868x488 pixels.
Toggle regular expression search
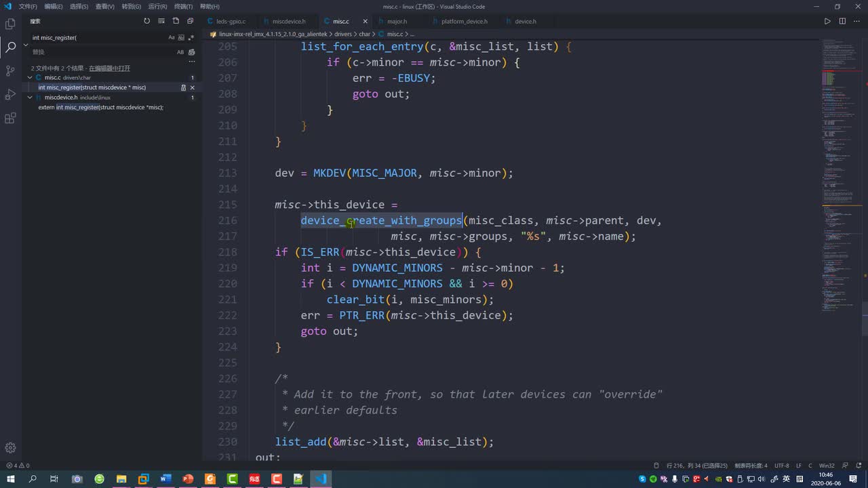(x=191, y=37)
